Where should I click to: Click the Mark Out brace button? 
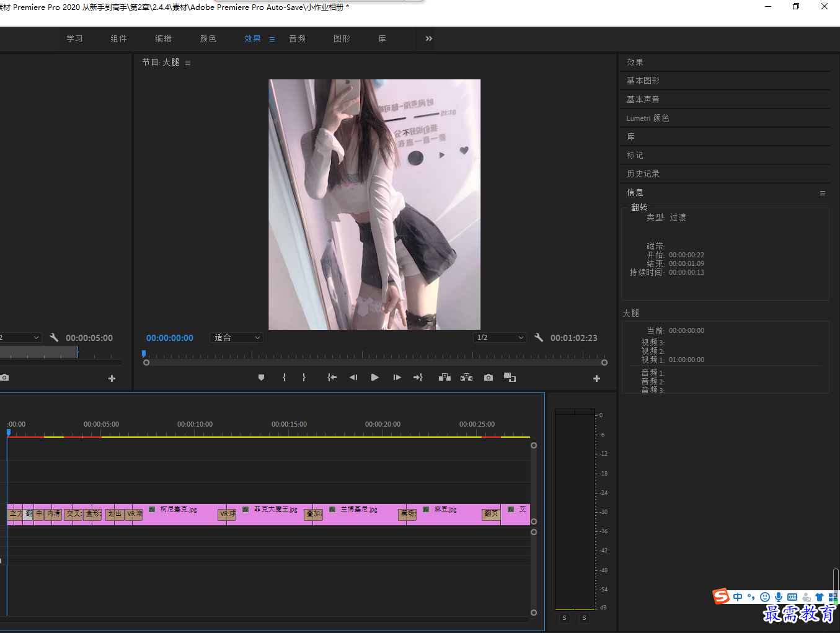pyautogui.click(x=304, y=378)
